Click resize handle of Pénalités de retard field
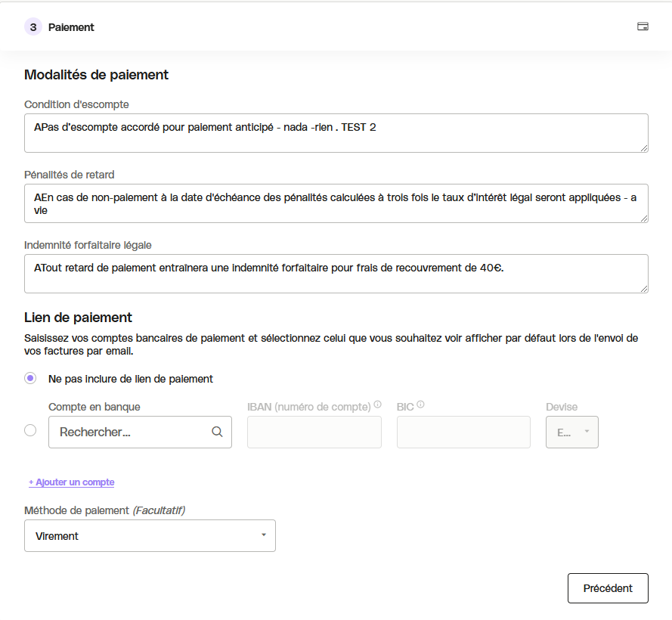Viewport: 672px width, 620px height. [644, 219]
